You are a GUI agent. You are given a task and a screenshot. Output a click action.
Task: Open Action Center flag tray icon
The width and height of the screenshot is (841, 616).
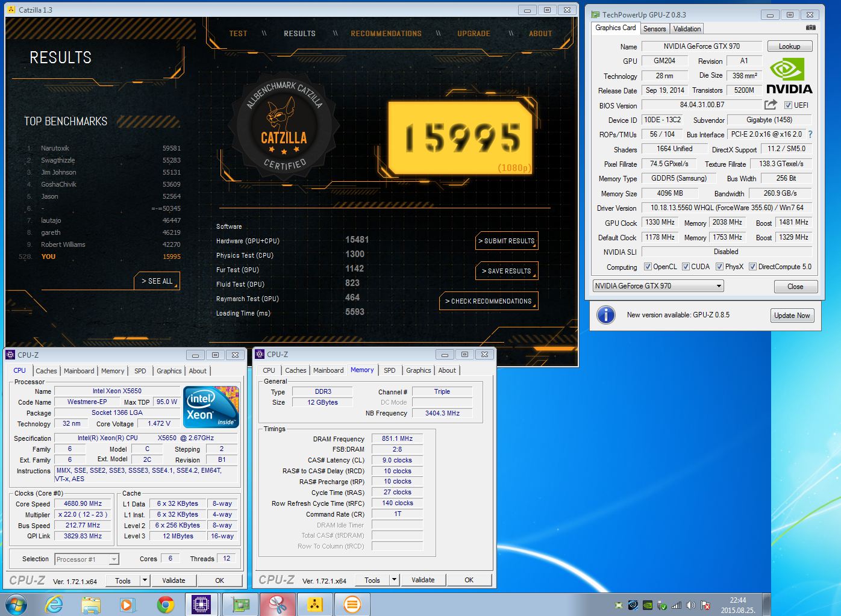coord(705,605)
